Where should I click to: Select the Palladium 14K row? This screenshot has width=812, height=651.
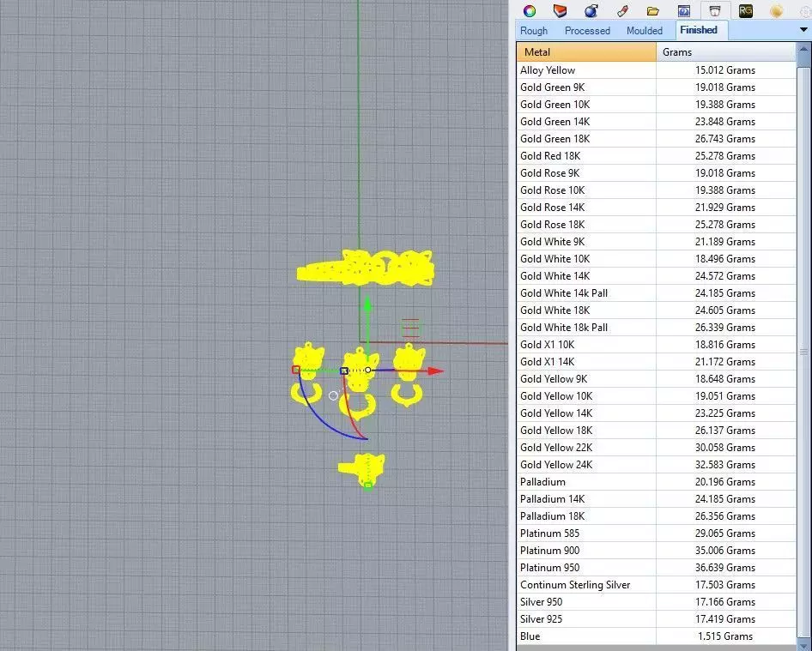click(656, 498)
